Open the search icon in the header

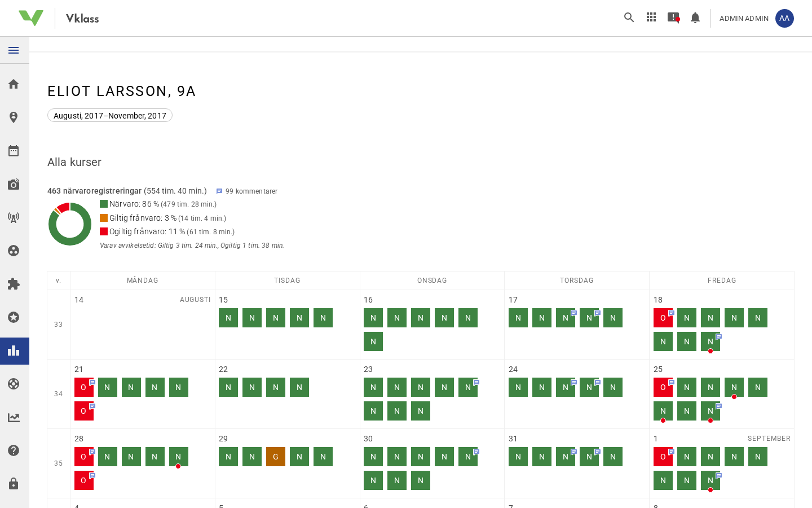point(629,17)
